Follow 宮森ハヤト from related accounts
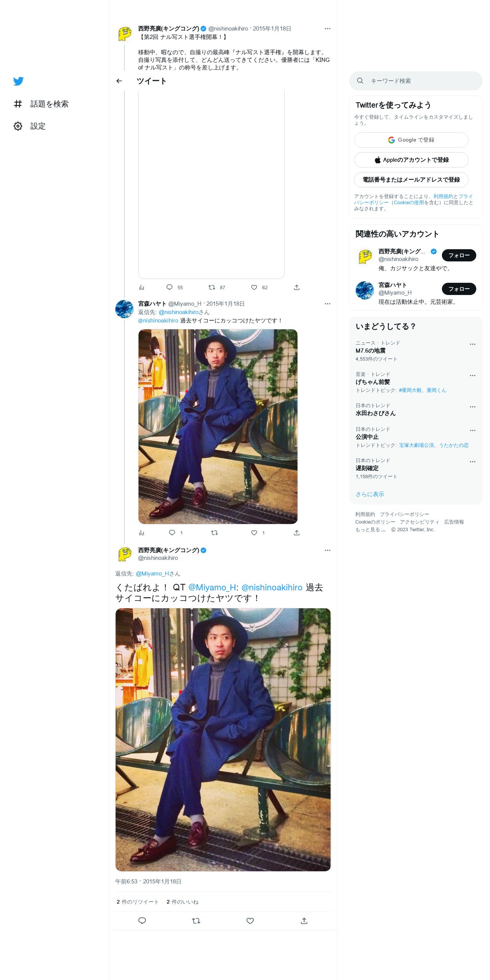This screenshot has width=490, height=980. (459, 289)
